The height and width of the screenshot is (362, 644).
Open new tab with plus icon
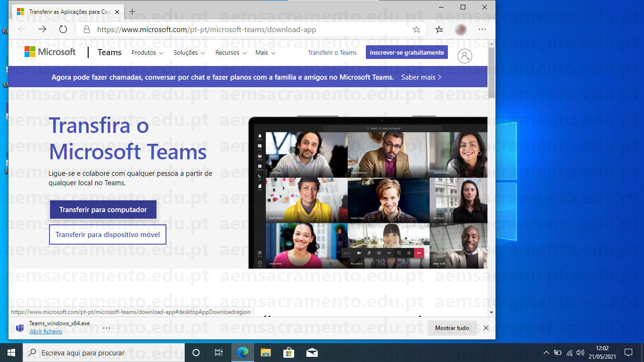[132, 12]
